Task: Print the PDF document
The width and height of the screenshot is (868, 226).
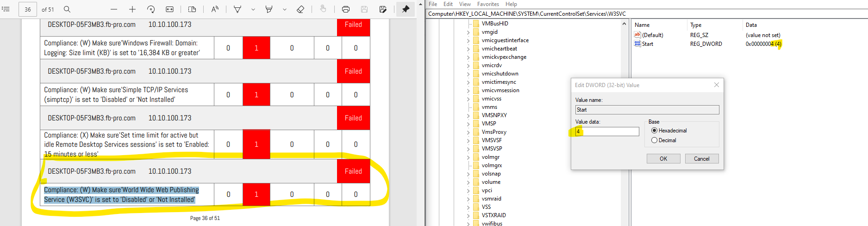Action: [345, 9]
